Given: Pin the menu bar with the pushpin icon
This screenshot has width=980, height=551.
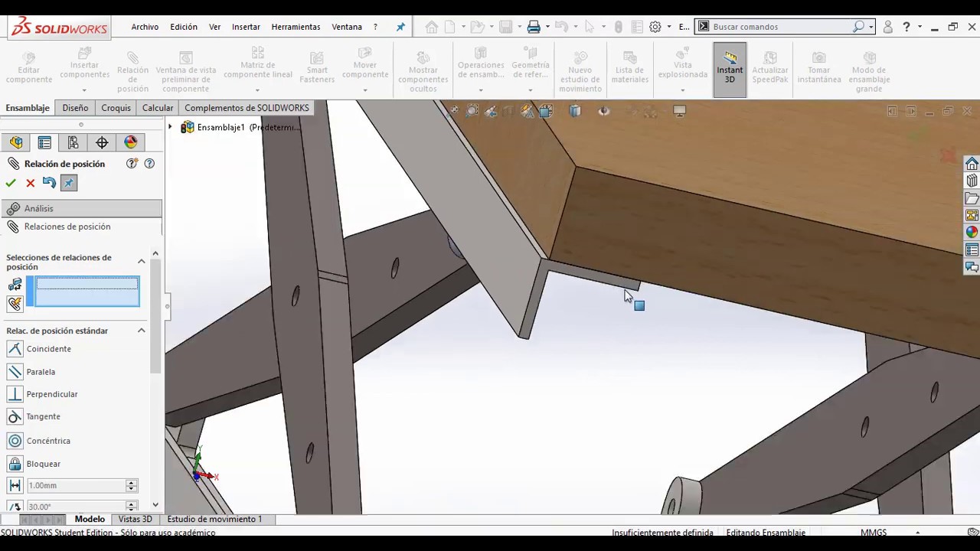Looking at the screenshot, I should tap(400, 27).
